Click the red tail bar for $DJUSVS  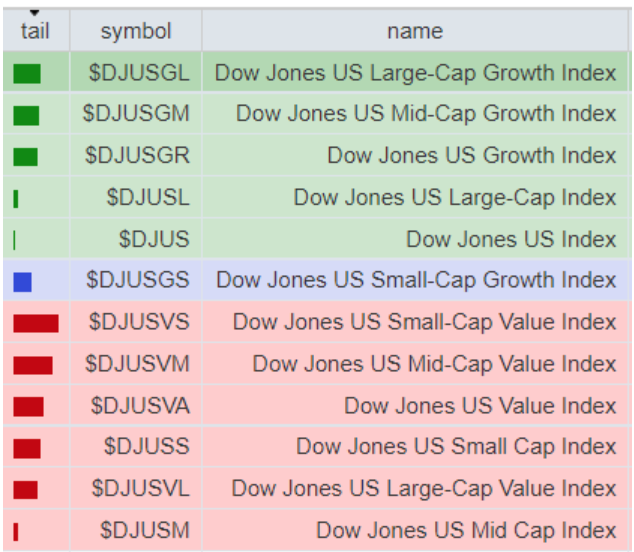36,323
